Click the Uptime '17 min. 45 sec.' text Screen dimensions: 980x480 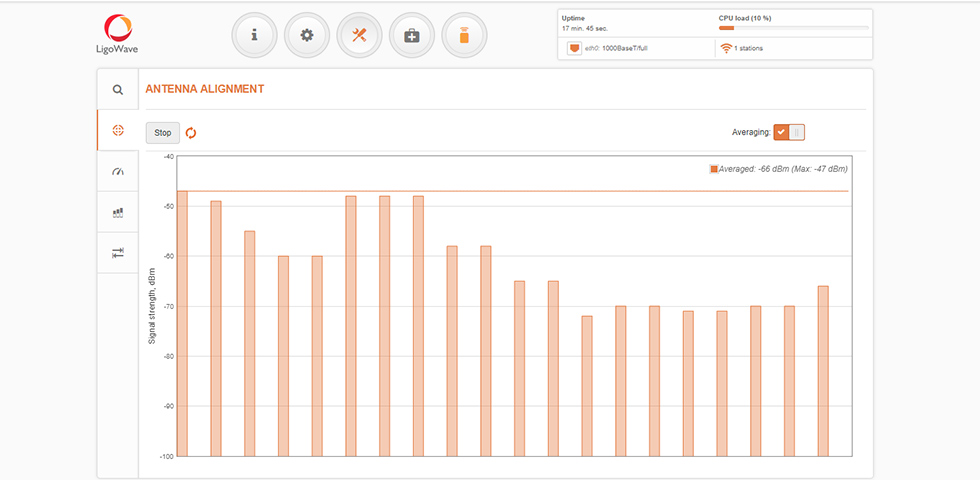point(585,28)
